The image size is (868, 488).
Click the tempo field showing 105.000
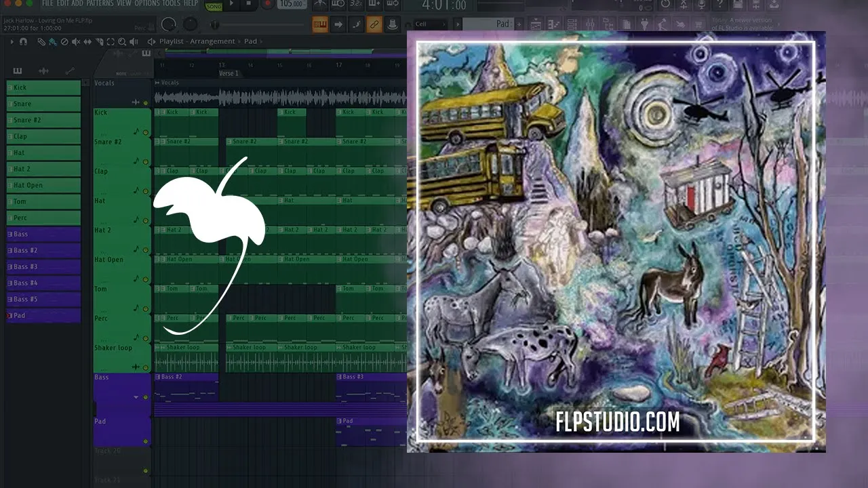291,4
